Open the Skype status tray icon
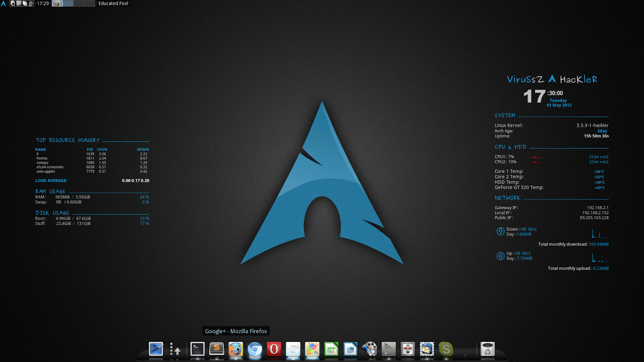Screen dimensions: 644x362 pyautogui.click(x=25, y=3)
